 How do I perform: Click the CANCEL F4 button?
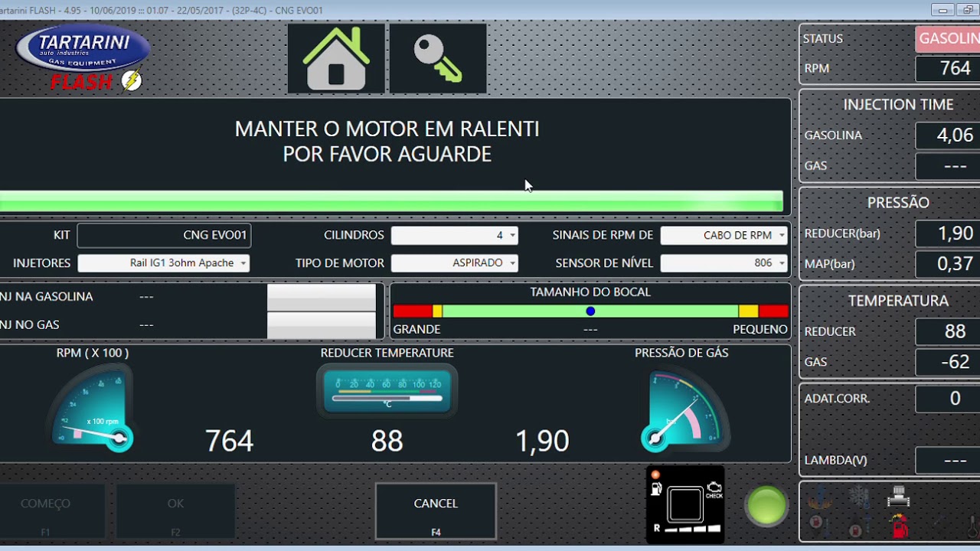tap(436, 511)
